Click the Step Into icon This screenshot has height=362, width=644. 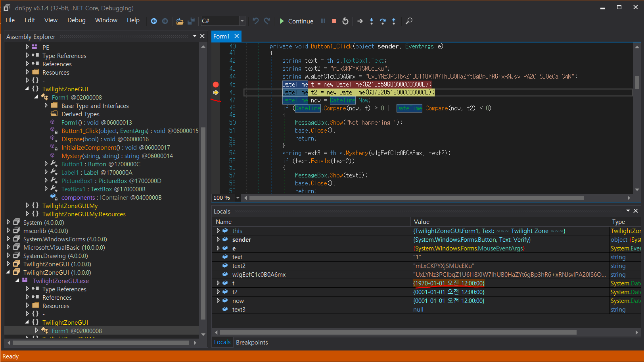click(372, 21)
